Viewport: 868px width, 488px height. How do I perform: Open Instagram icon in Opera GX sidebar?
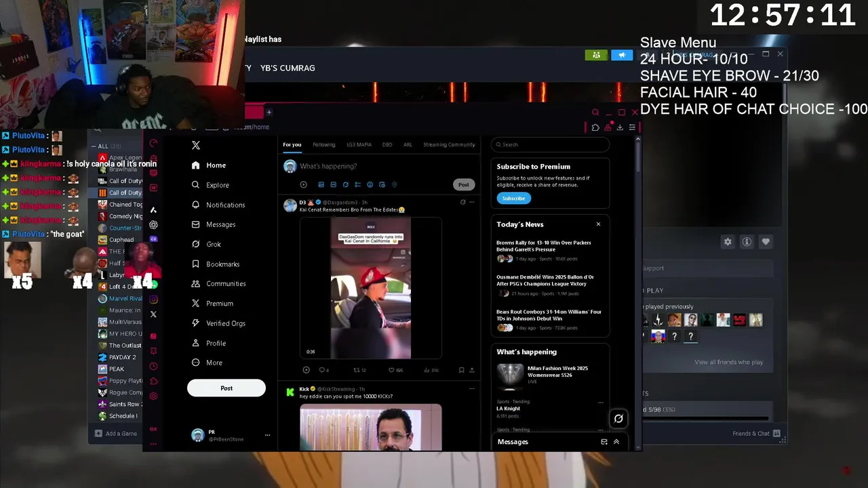pos(154,299)
